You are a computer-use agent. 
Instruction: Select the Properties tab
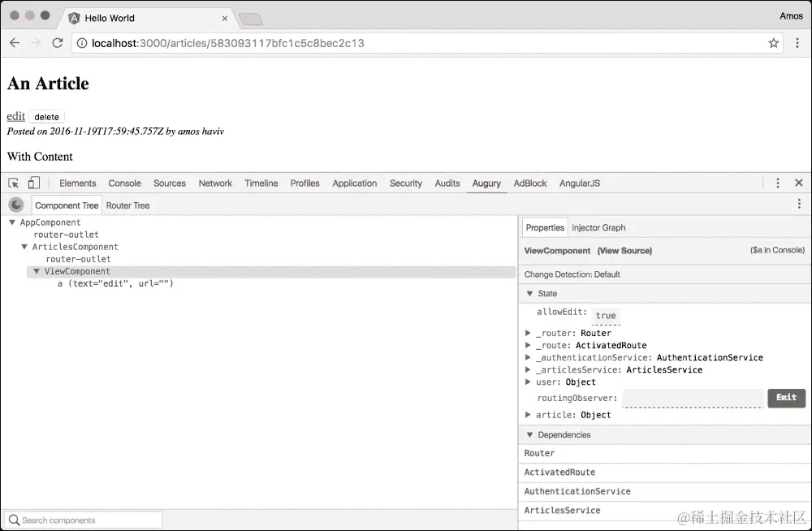click(x=545, y=227)
